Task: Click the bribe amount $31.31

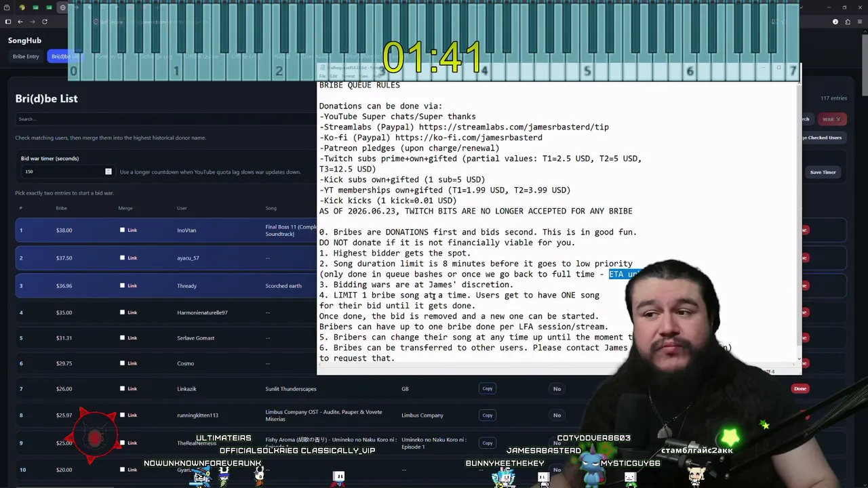Action: tap(64, 338)
